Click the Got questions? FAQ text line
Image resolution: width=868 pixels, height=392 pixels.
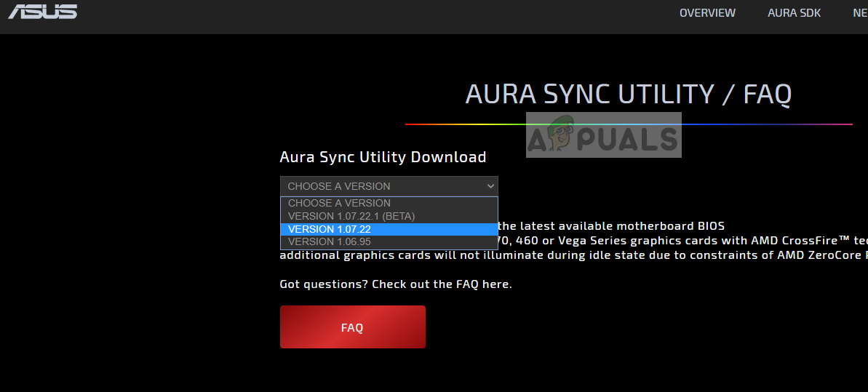(x=396, y=284)
